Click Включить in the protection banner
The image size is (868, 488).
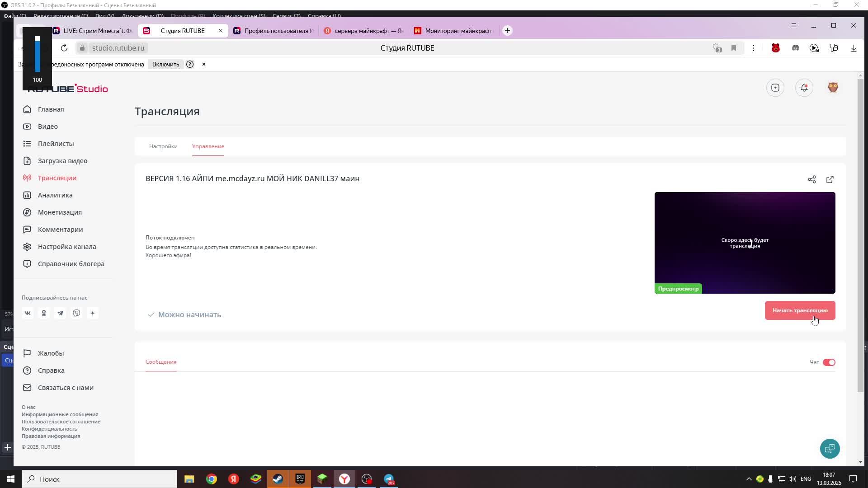click(165, 64)
